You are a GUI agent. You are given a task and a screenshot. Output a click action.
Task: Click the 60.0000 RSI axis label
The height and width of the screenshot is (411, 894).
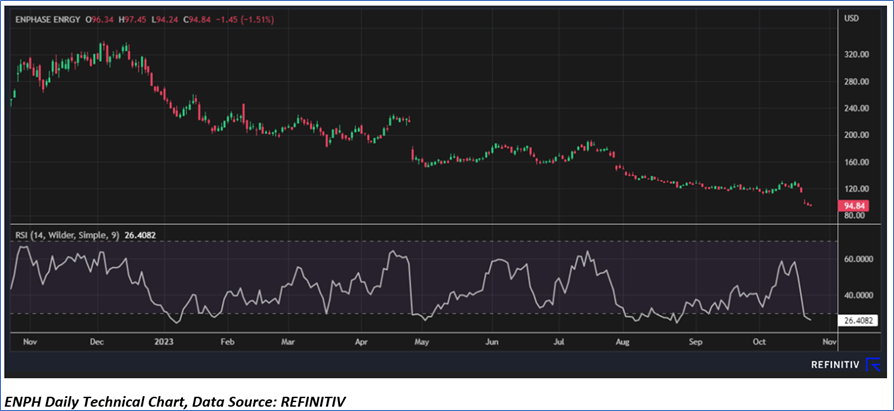pos(861,259)
